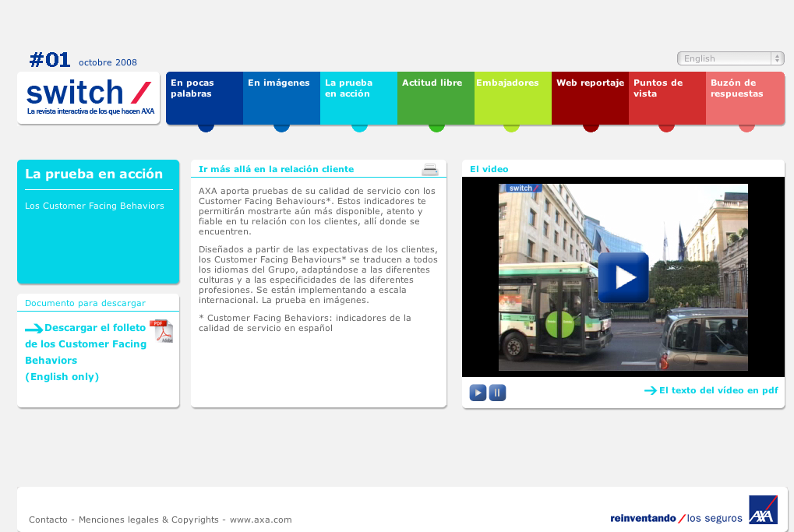Click the arrow icon before Descargar el folleto
The width and height of the screenshot is (794, 532).
[x=34, y=329]
